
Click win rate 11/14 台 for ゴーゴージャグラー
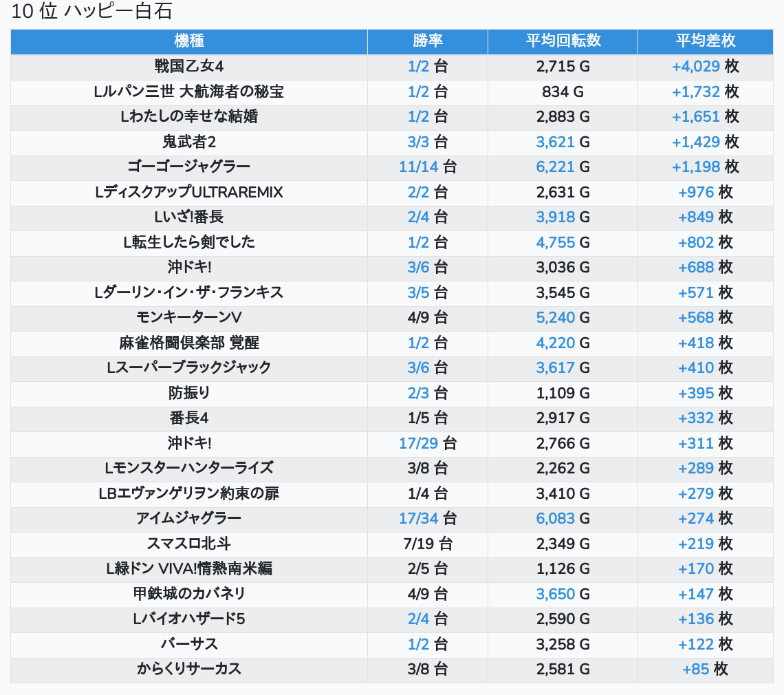click(x=428, y=167)
